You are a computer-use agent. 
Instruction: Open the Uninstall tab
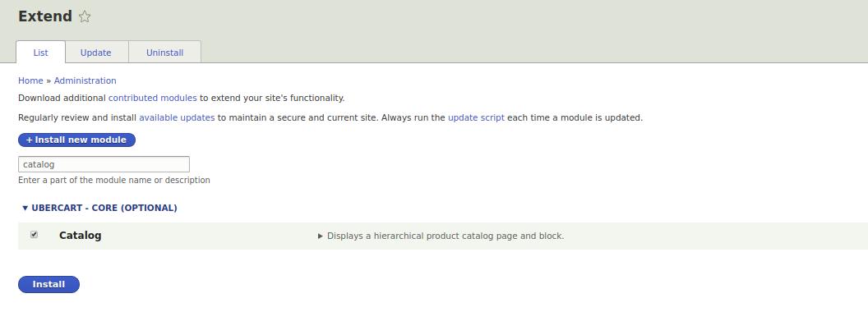point(164,53)
